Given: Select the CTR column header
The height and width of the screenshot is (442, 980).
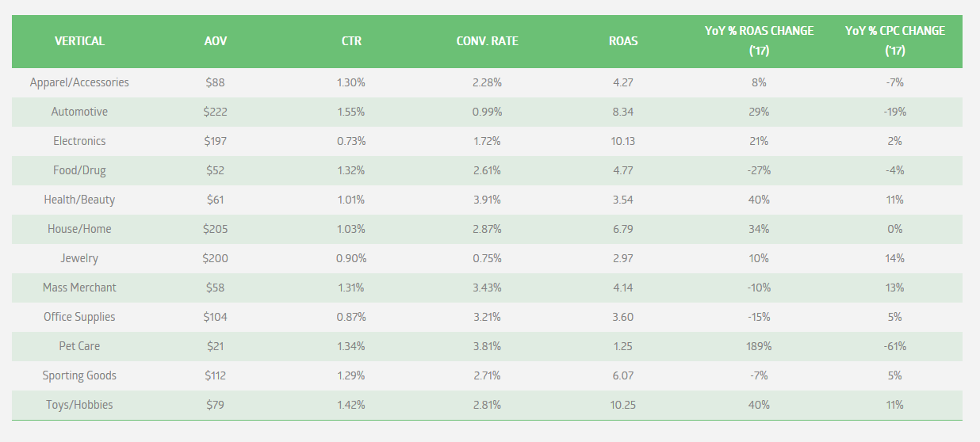Looking at the screenshot, I should click(x=351, y=41).
